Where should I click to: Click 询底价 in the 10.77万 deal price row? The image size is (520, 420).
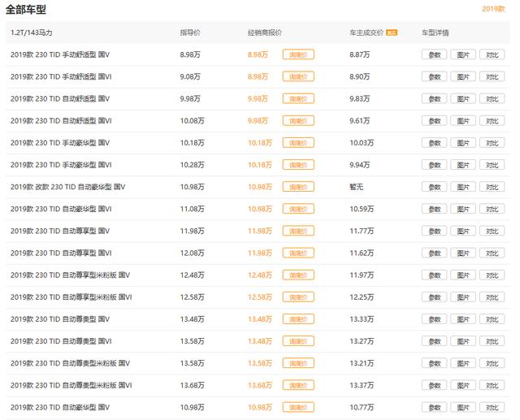point(298,407)
